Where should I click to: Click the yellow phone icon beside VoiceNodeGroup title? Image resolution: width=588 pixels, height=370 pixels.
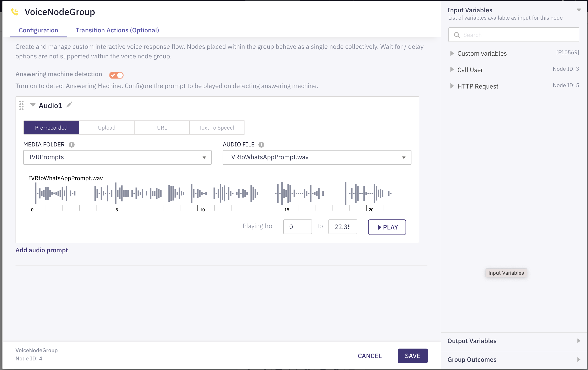[15, 12]
